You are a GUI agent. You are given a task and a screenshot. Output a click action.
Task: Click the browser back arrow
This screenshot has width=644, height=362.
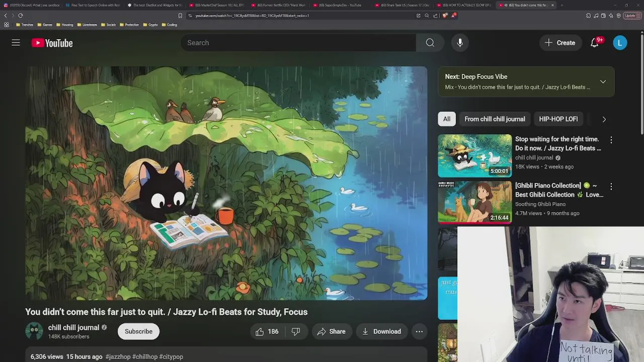pyautogui.click(x=6, y=16)
